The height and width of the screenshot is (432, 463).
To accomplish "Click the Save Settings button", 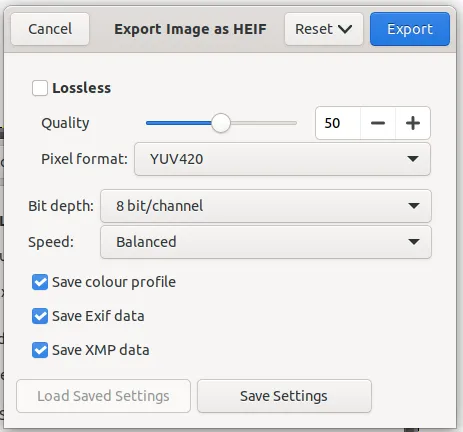I will (284, 396).
